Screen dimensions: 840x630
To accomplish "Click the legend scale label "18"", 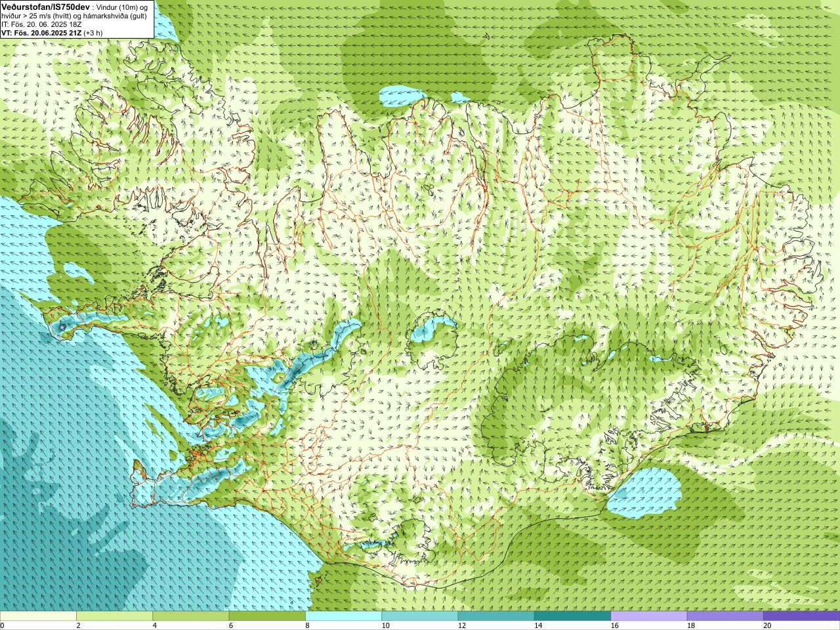I will (691, 625).
